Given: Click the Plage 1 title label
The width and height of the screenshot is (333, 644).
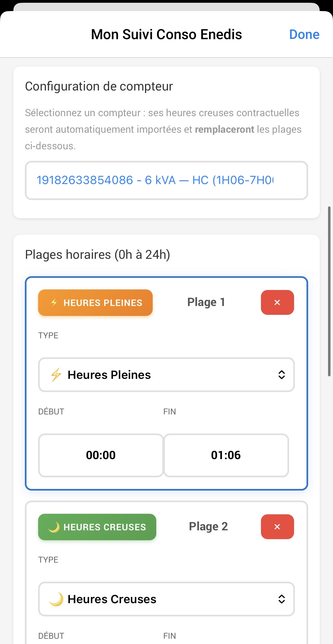Looking at the screenshot, I should [206, 302].
